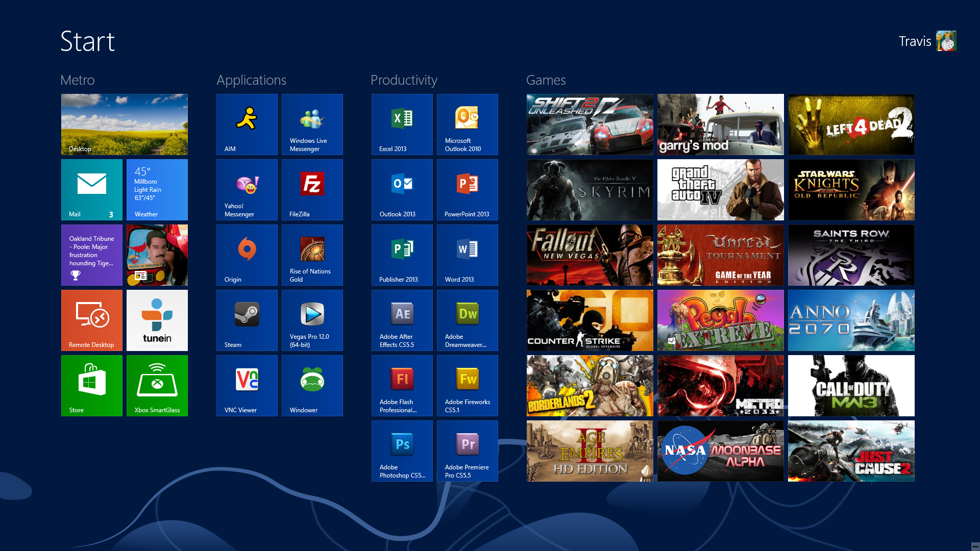Open Grand Theft Auto IV tile
Viewport: 980px width, 551px height.
click(721, 190)
